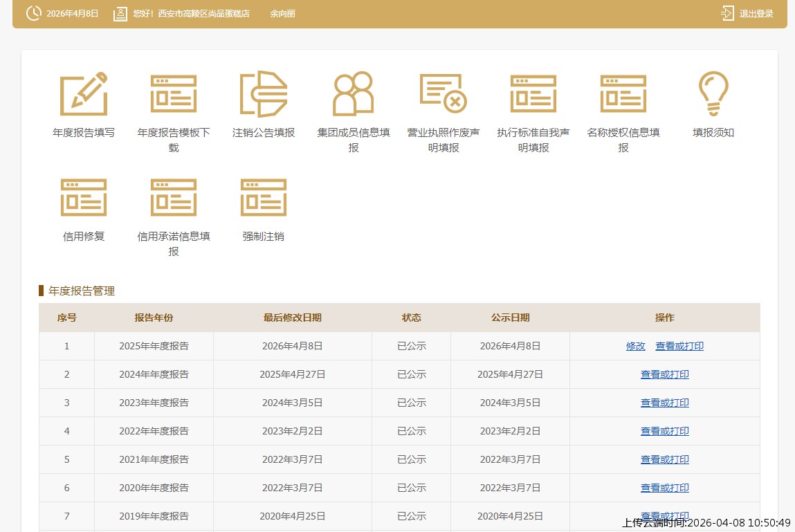The width and height of the screenshot is (795, 532).
Task: Open 查看或打印 for 2025年年度报告
Action: (679, 346)
